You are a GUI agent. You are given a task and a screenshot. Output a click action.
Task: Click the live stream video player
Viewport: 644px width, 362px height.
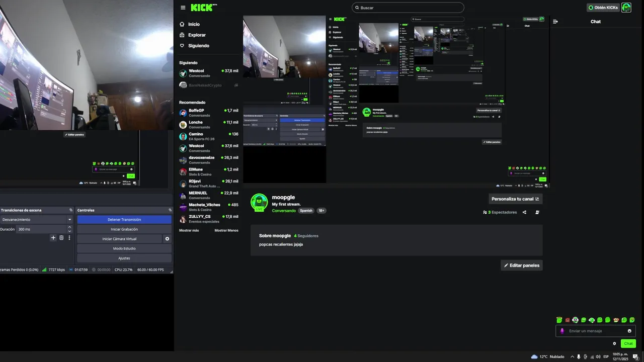pos(396,102)
